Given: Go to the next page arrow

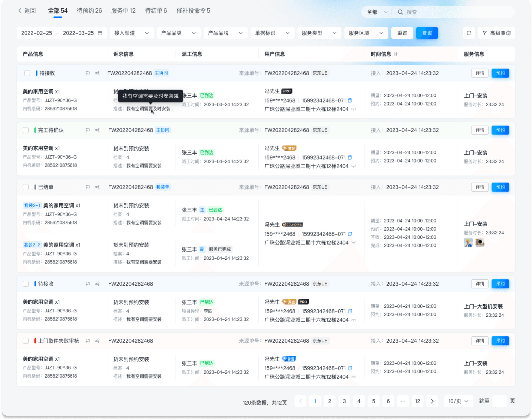Looking at the screenshot, I should click(432, 401).
